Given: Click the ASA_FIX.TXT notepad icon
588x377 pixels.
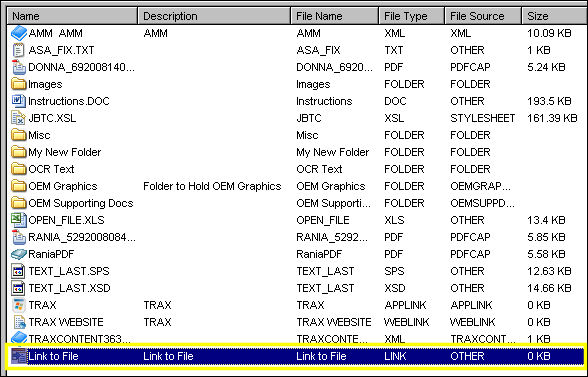Looking at the screenshot, I should pos(19,50).
